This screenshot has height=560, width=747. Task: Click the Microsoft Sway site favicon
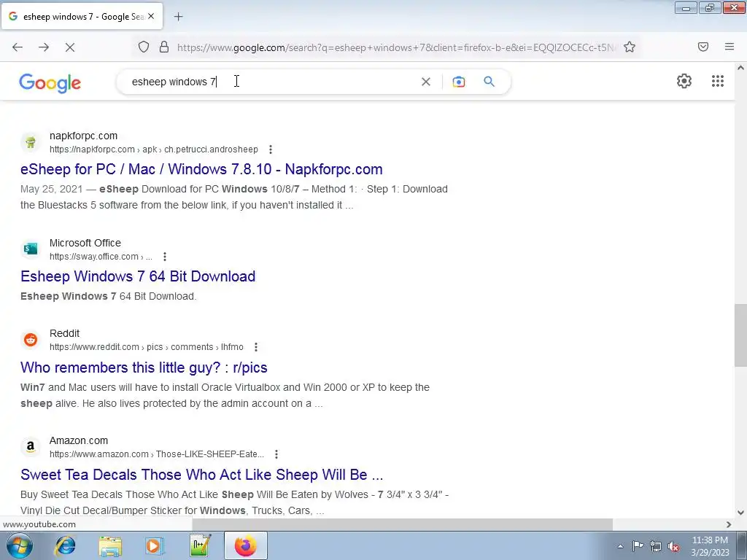pos(31,249)
